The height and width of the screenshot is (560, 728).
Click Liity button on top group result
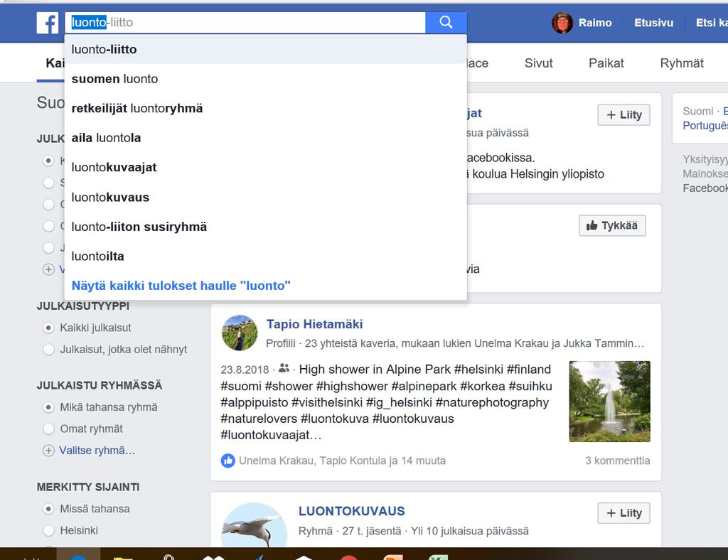click(623, 115)
